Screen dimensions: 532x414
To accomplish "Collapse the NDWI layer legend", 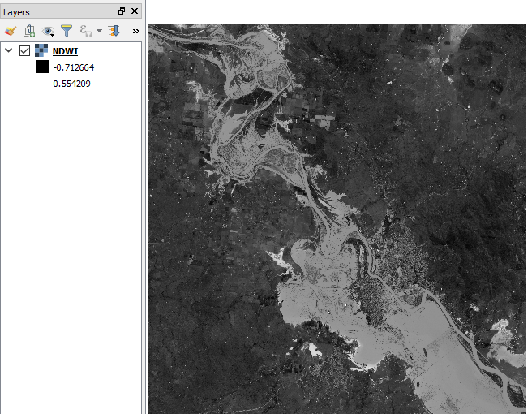I will [x=9, y=51].
